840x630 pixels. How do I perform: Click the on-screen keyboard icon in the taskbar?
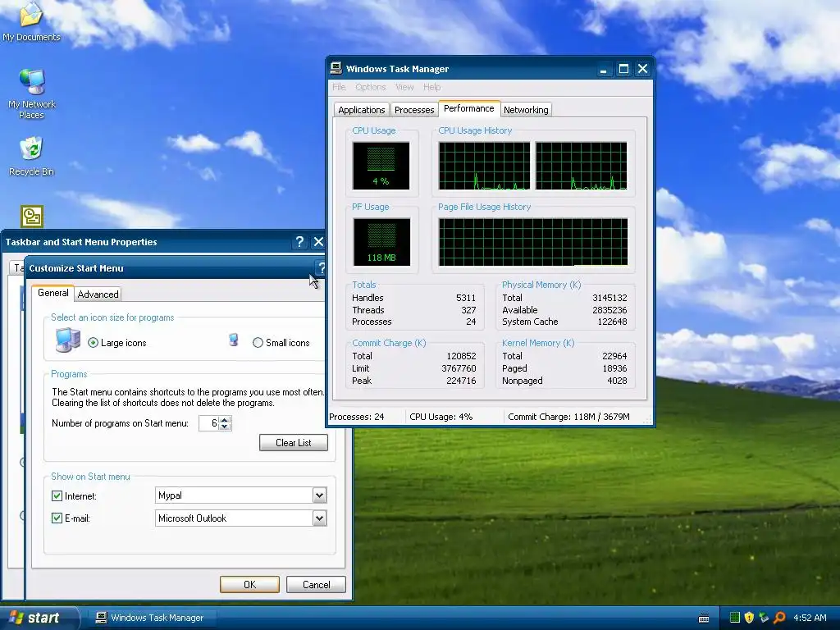[704, 619]
